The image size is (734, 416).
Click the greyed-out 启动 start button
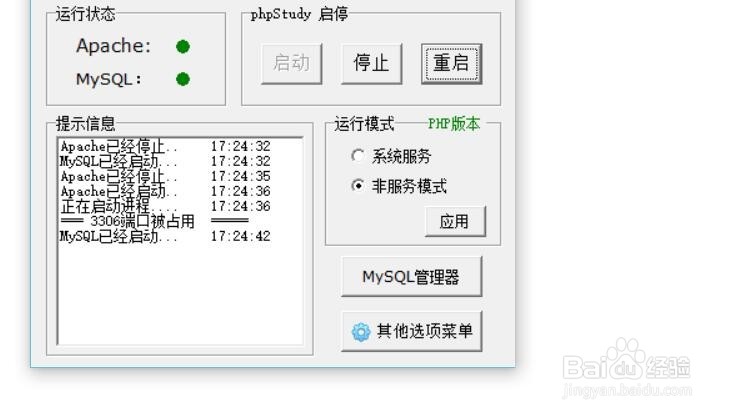[292, 64]
